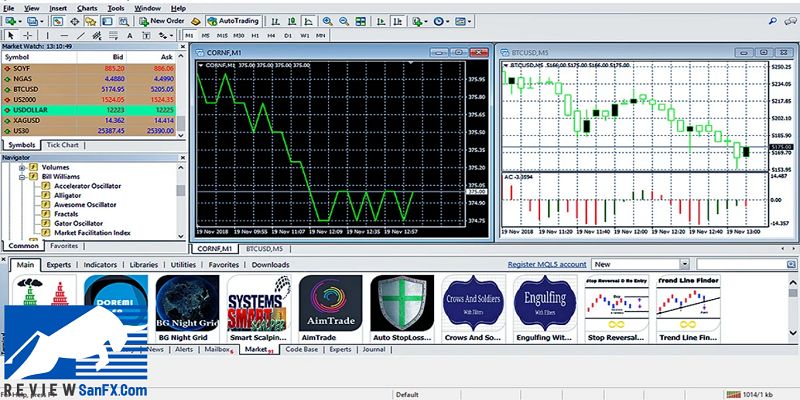Open the Templates icon
This screenshot has height=400, width=800.
(x=461, y=21)
